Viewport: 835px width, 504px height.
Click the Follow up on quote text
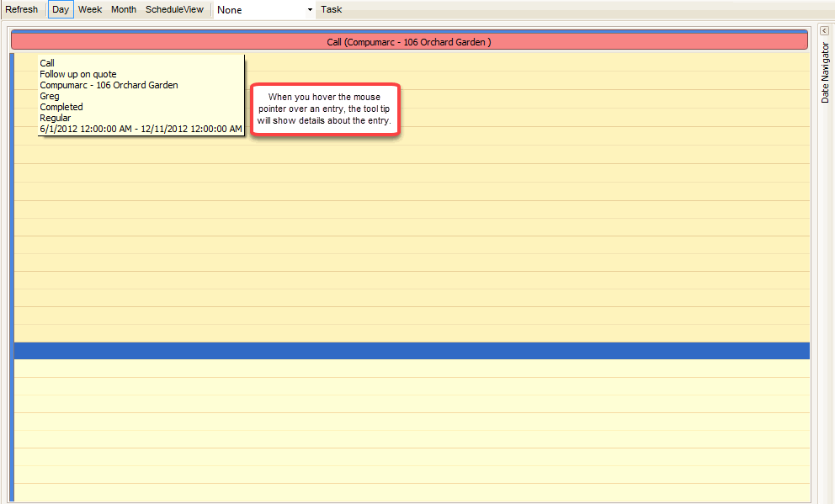[x=78, y=74]
